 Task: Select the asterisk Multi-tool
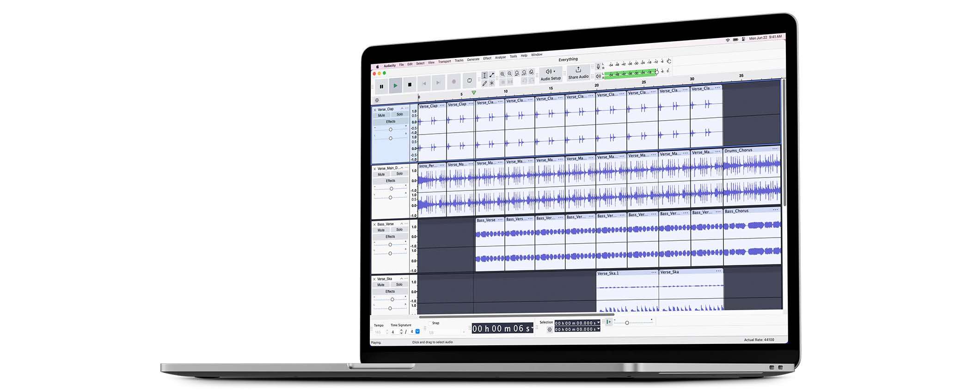click(x=492, y=83)
